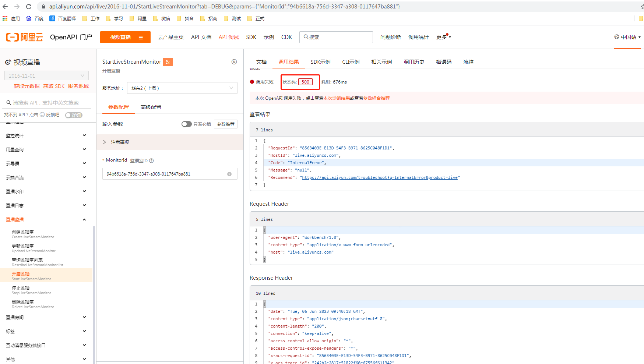Click the 获取 SDK link

[54, 86]
